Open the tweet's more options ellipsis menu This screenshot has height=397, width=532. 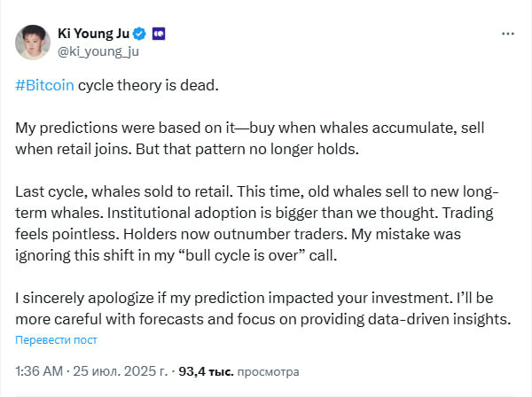point(508,33)
